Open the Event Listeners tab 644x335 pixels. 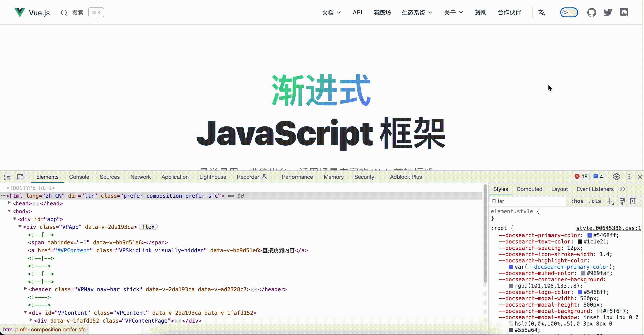pos(595,189)
